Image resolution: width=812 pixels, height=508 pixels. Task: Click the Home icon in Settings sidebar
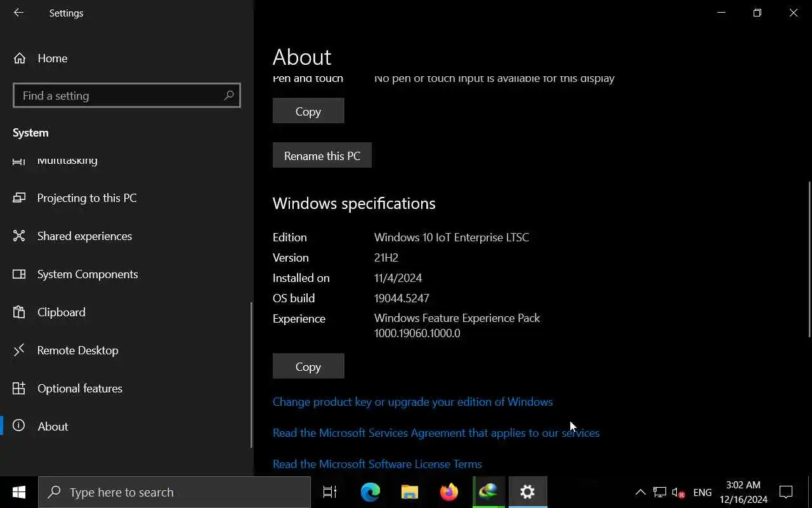click(20, 58)
